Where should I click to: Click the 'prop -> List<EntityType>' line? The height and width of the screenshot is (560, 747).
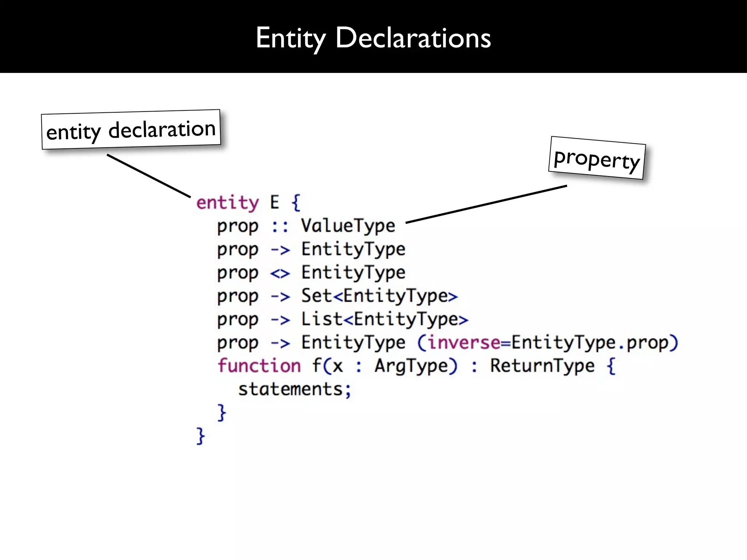(x=343, y=320)
